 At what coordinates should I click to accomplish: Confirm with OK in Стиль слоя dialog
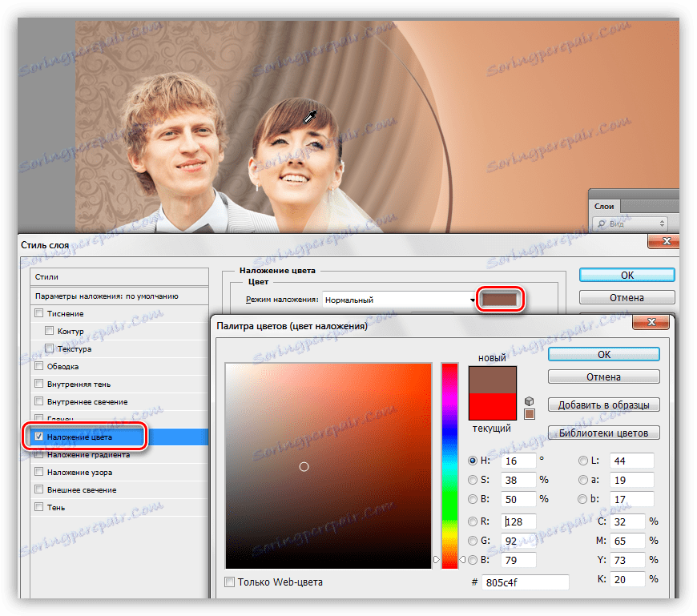[x=626, y=275]
